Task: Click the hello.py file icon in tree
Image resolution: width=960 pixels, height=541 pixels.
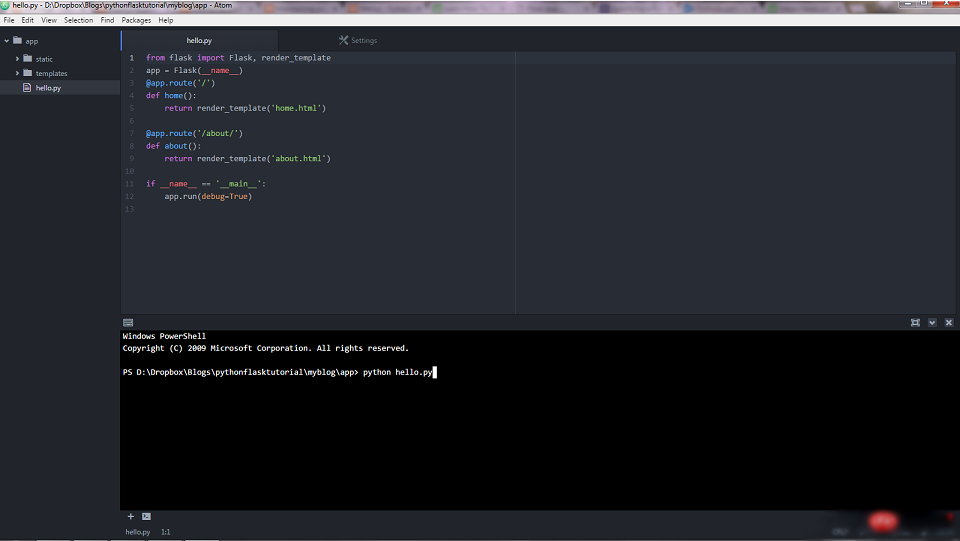Action: click(27, 88)
